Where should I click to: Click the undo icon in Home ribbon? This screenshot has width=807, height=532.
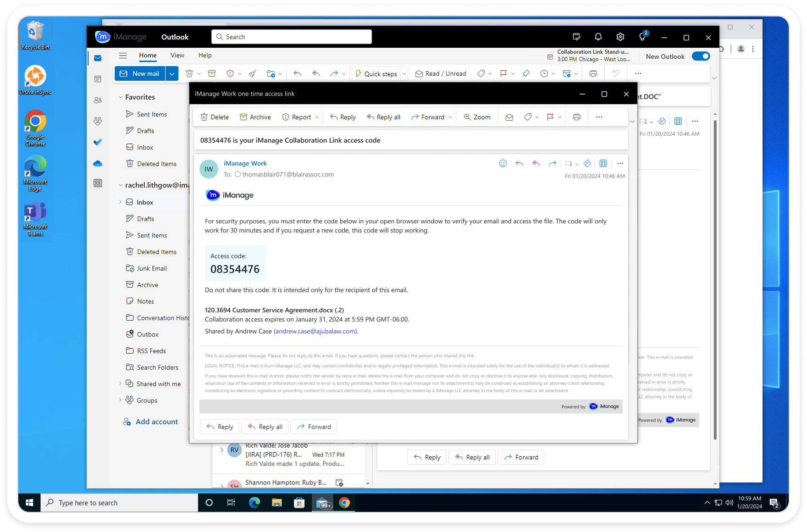pyautogui.click(x=616, y=73)
